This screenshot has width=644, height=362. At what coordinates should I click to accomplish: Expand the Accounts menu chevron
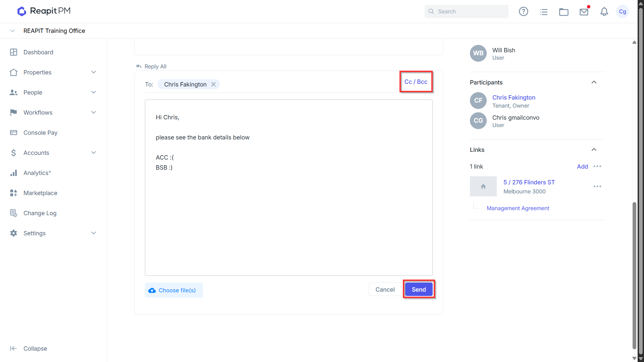(94, 153)
